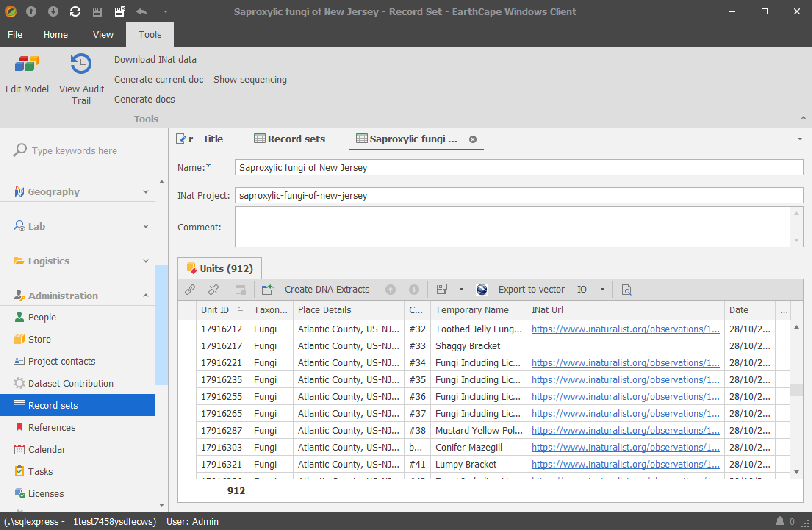Open View Audit Trail
This screenshot has width=812, height=530.
click(x=81, y=79)
